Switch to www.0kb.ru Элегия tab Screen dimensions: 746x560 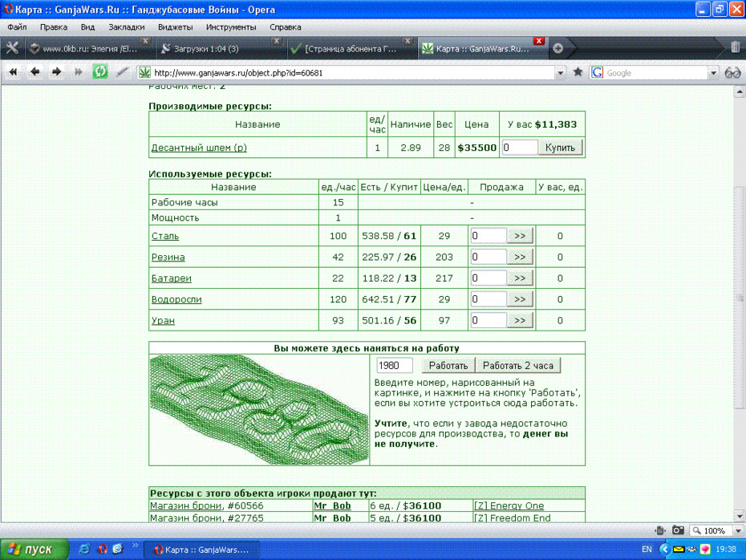(x=88, y=48)
